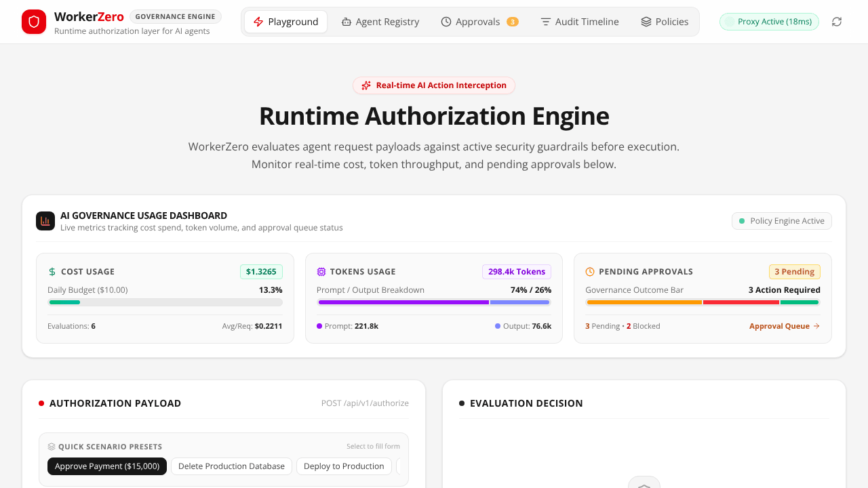This screenshot has width=868, height=488.
Task: Click the $1.3265 cost badge
Action: pyautogui.click(x=261, y=272)
